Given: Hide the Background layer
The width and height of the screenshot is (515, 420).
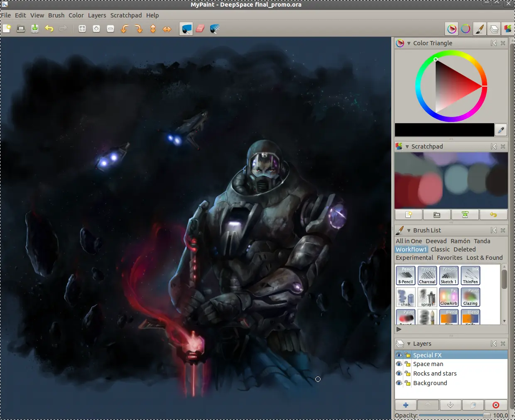Looking at the screenshot, I should (x=399, y=383).
